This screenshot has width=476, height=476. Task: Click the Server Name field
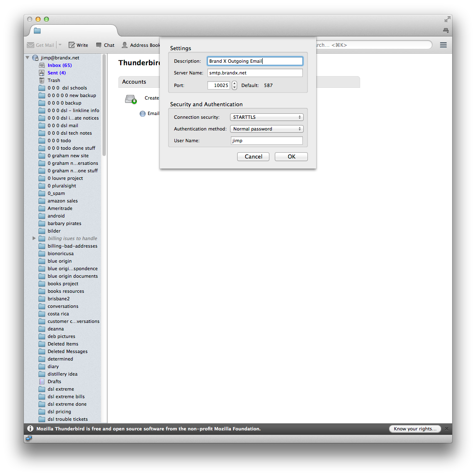click(255, 73)
